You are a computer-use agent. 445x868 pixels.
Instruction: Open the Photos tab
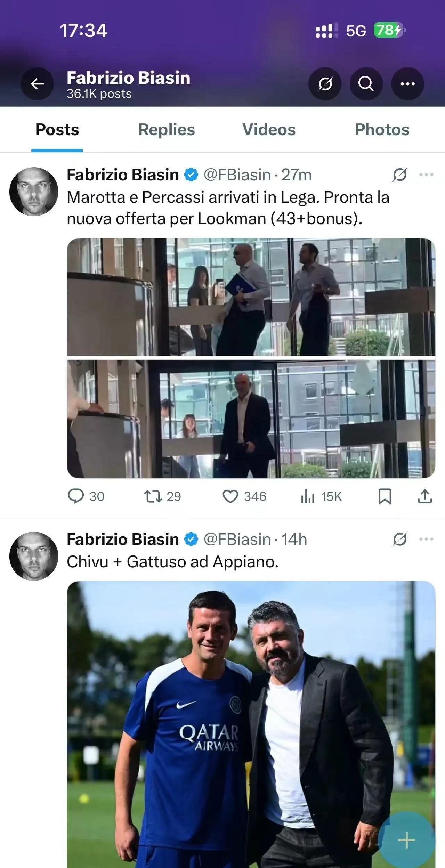[x=382, y=130]
